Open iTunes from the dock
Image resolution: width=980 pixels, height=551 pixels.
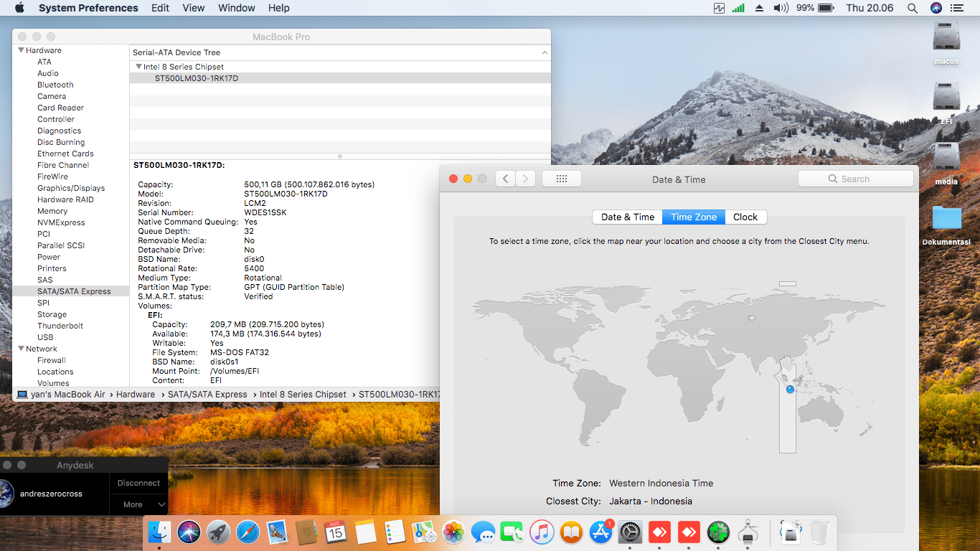(542, 532)
